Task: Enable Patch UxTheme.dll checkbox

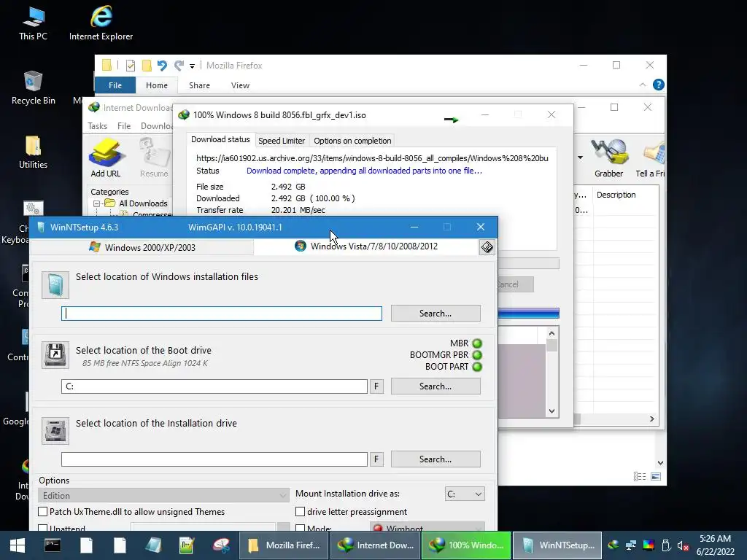Action: pyautogui.click(x=43, y=511)
